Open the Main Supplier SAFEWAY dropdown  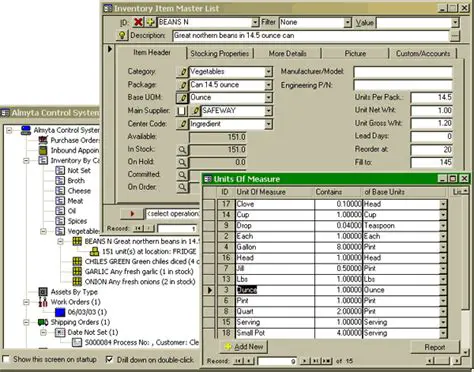click(268, 111)
